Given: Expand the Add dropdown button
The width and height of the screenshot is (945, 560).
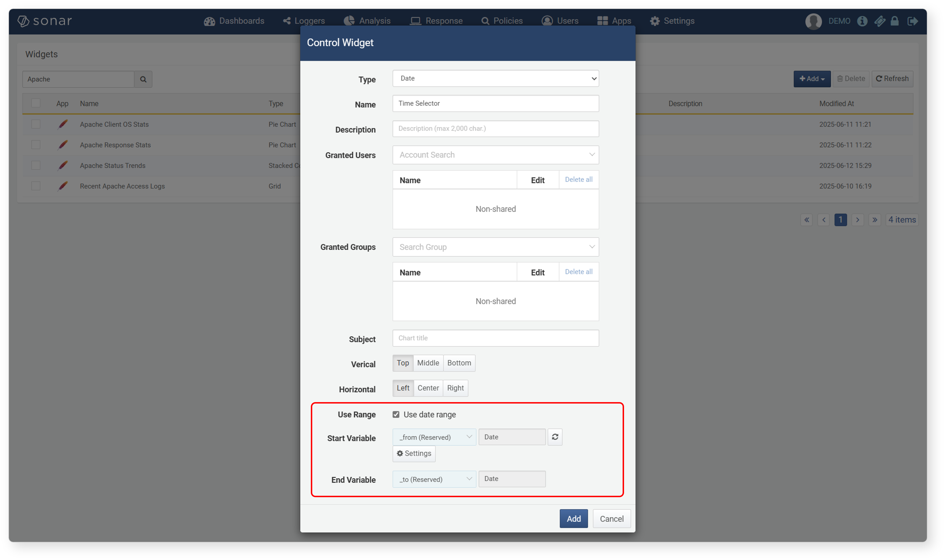Looking at the screenshot, I should coord(812,79).
